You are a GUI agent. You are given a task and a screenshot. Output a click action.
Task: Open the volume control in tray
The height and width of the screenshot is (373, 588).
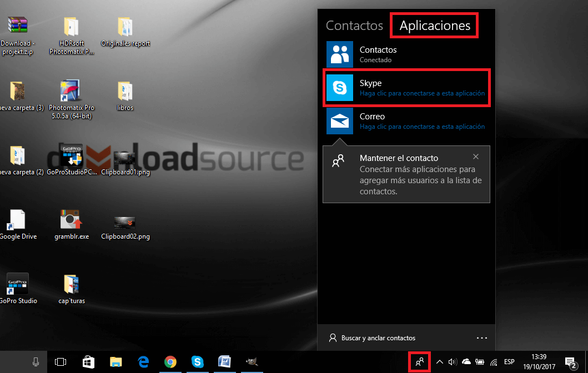click(453, 362)
